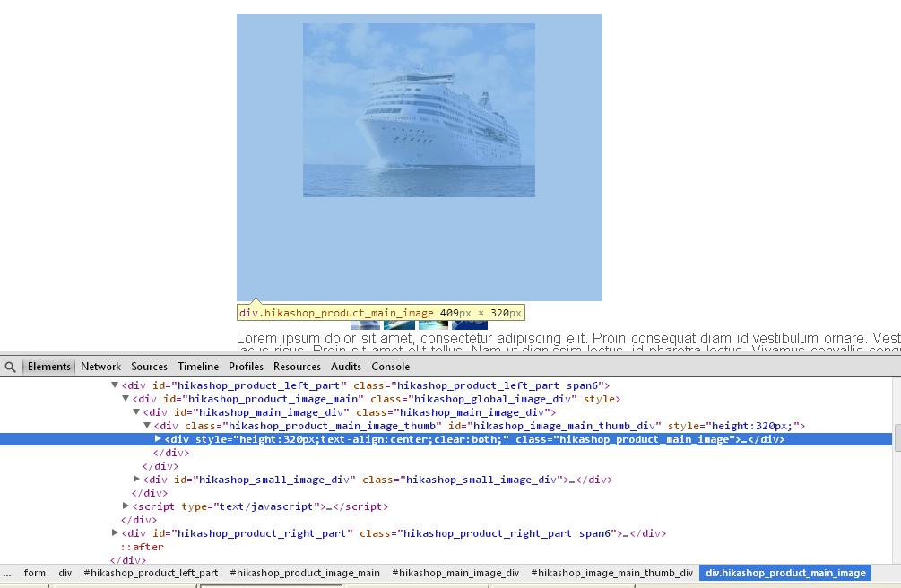Image resolution: width=901 pixels, height=588 pixels.
Task: Select #hikashop_product_left_part breadcrumb
Action: (x=151, y=573)
